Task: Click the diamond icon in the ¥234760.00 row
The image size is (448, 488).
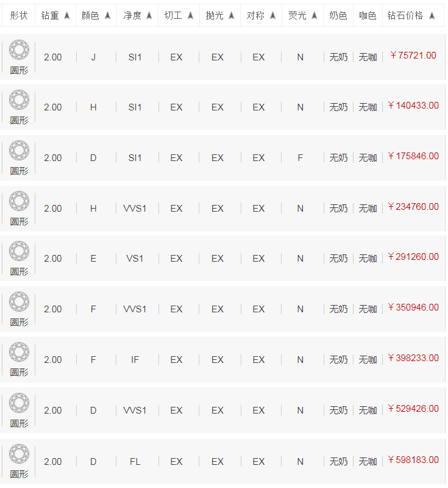Action: coord(19,201)
